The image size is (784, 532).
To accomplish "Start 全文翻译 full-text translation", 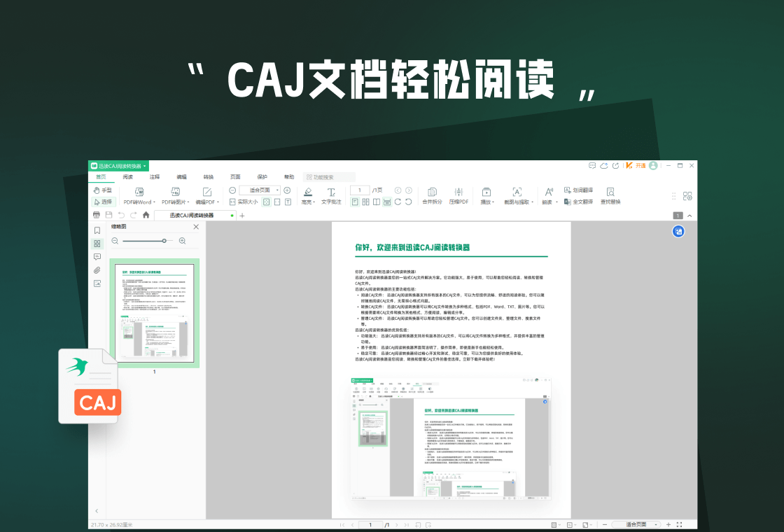I will [x=578, y=202].
